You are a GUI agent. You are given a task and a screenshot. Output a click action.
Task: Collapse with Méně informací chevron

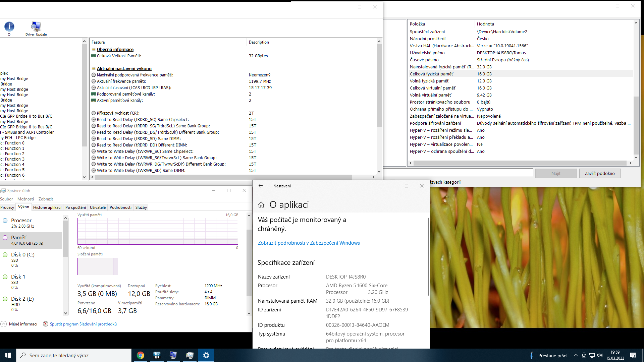4,324
